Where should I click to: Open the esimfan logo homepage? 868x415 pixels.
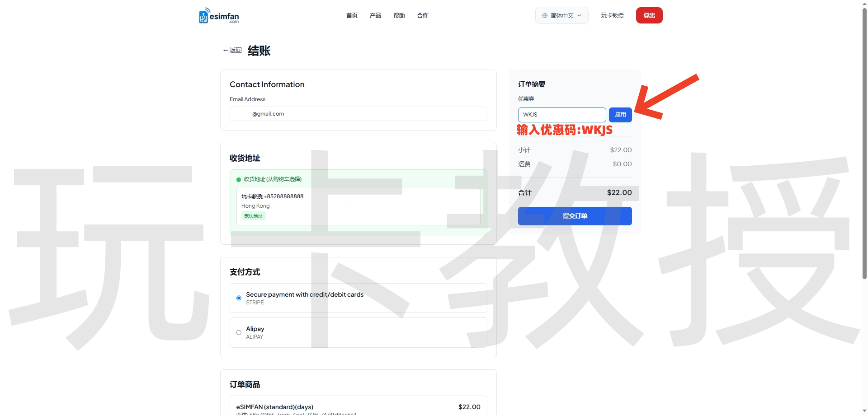[x=219, y=15]
